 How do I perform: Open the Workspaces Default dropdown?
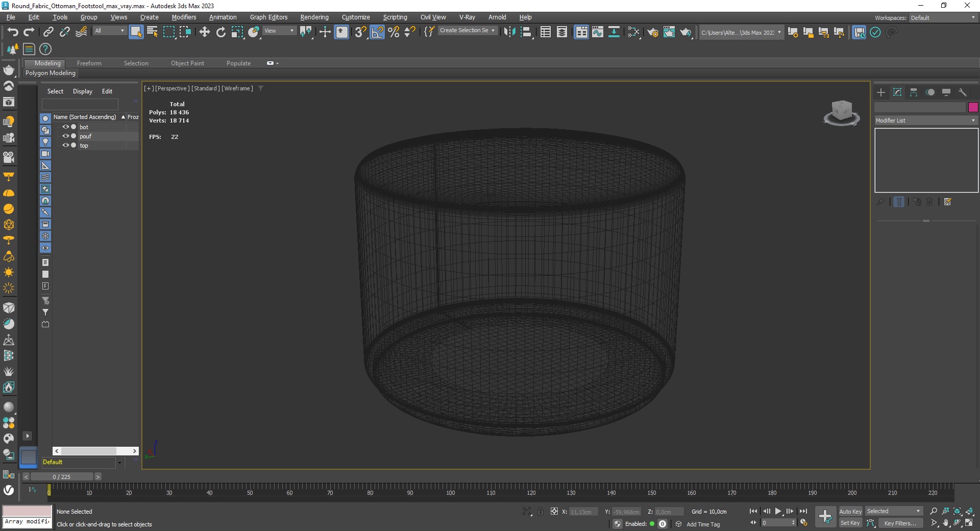pos(943,17)
